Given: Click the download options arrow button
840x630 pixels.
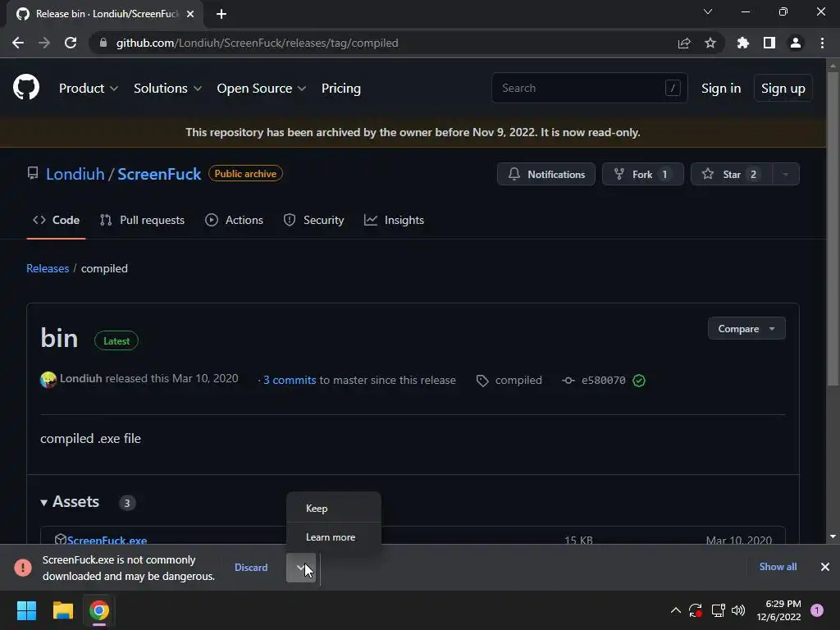Looking at the screenshot, I should (x=301, y=568).
